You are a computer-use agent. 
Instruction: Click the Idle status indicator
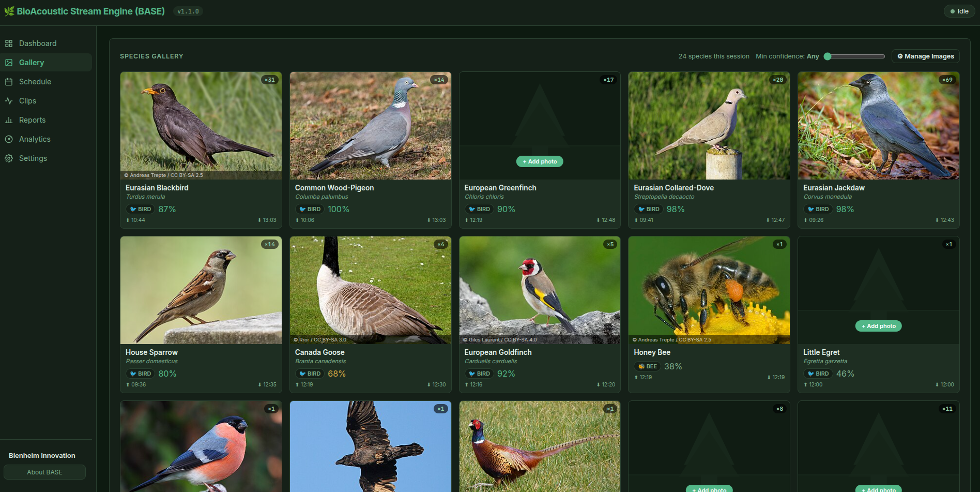(x=959, y=11)
